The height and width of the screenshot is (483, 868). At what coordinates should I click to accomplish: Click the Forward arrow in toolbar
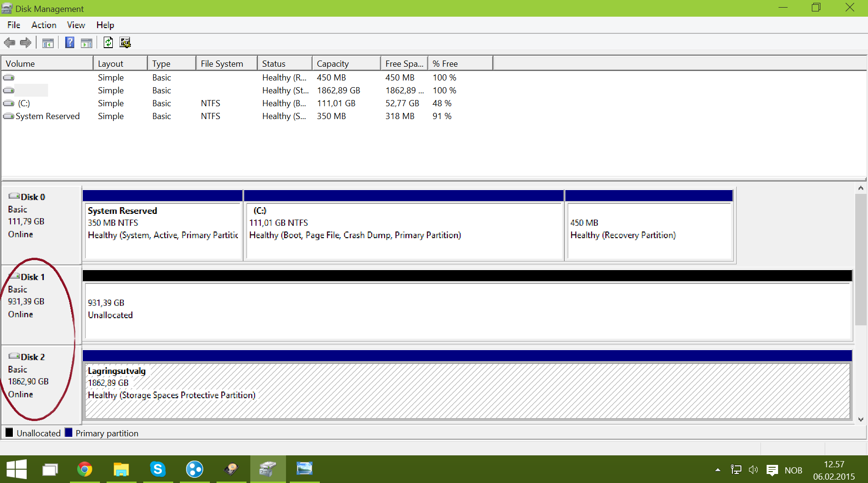coord(26,43)
